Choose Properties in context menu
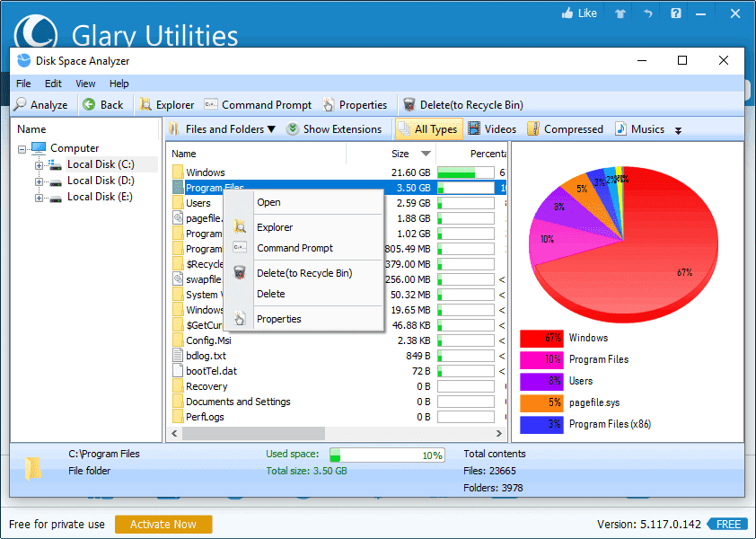The image size is (756, 539). pos(303,319)
